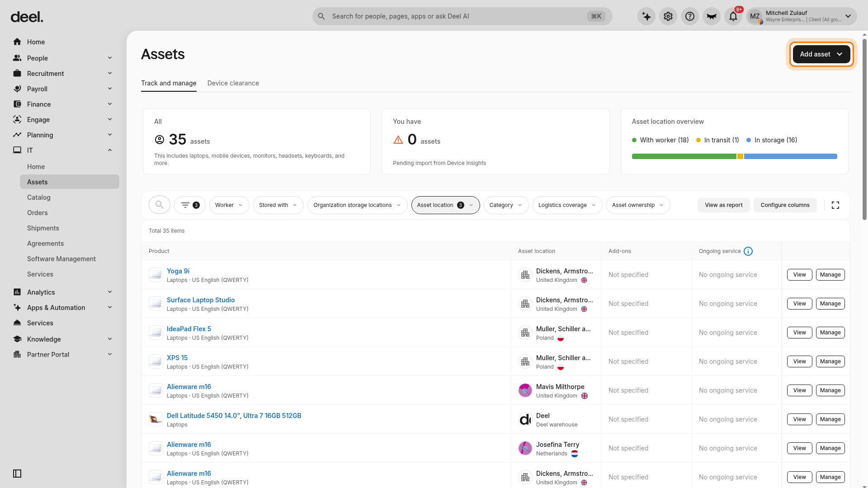Image resolution: width=868 pixels, height=488 pixels.
Task: Click blue In storage bar segment
Action: [x=791, y=156]
